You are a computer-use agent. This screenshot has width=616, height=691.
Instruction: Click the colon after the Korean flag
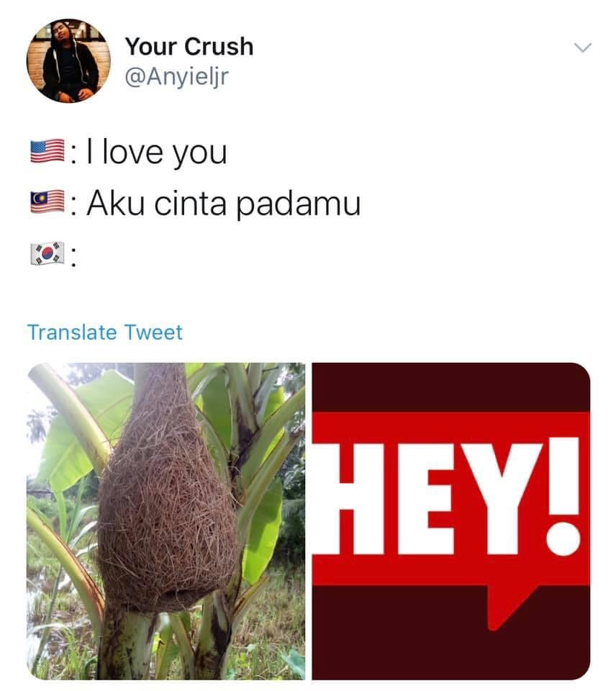(73, 257)
